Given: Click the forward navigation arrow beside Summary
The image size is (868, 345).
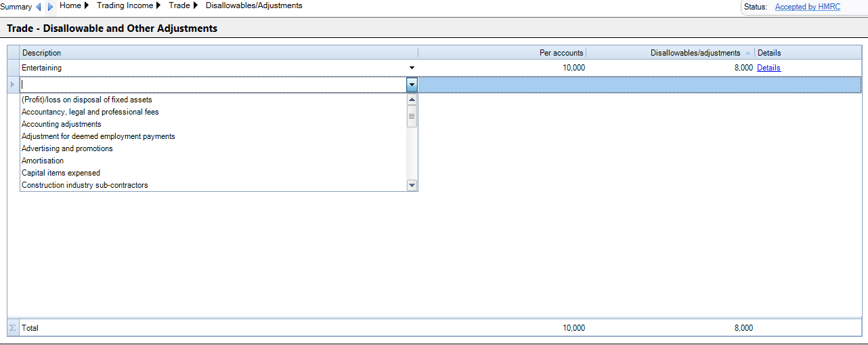Looking at the screenshot, I should click(x=50, y=7).
